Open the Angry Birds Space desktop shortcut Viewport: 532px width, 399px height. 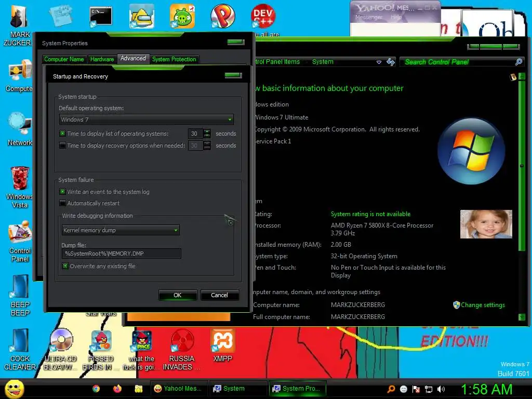141,349
